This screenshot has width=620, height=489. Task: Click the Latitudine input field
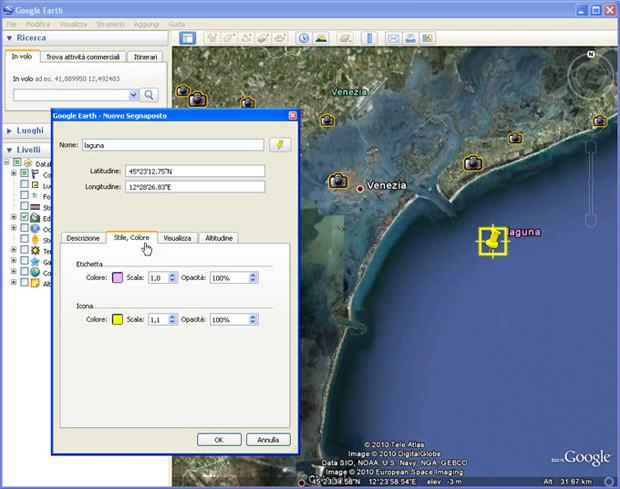195,171
